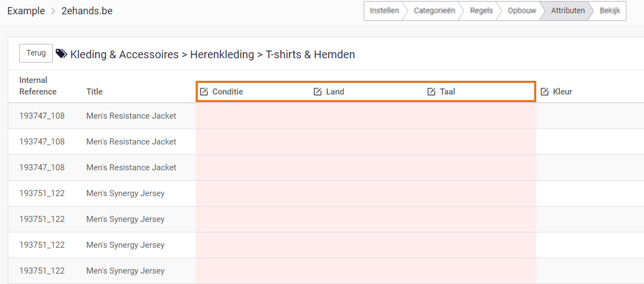Click the Example breadcrumb link

pos(26,11)
